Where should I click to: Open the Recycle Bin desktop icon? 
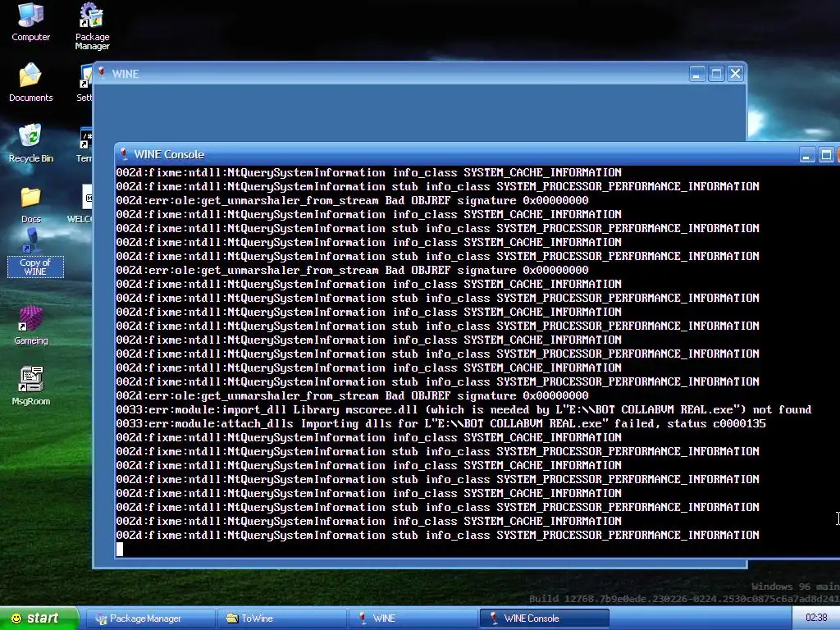(30, 143)
